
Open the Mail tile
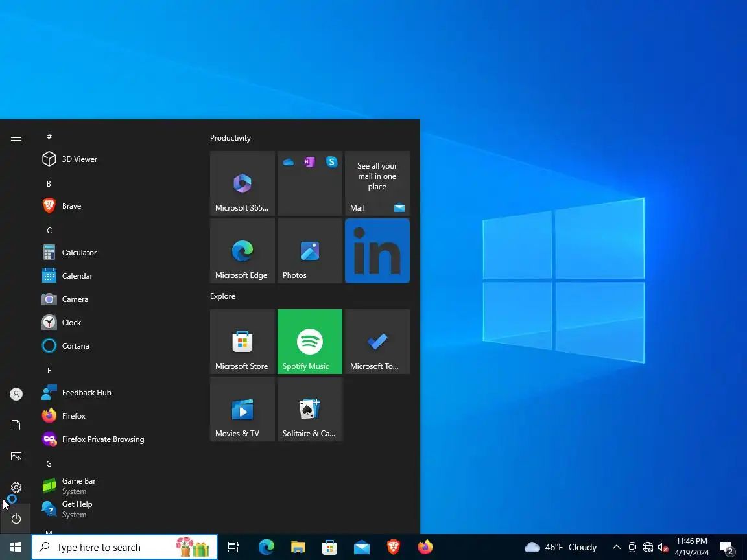click(x=377, y=183)
